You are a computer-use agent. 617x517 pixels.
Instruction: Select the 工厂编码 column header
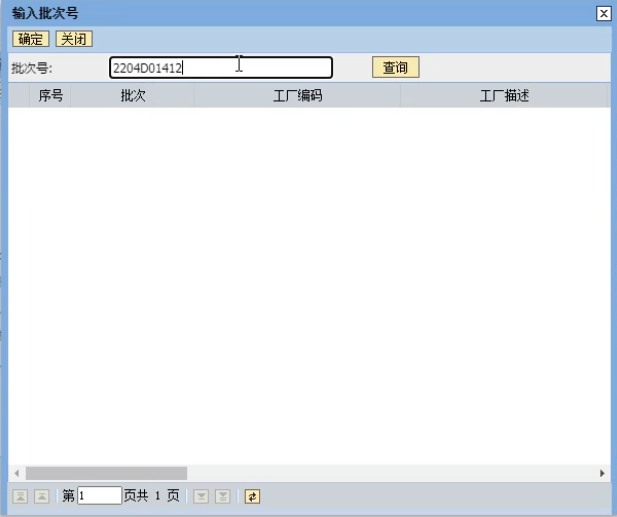297,96
